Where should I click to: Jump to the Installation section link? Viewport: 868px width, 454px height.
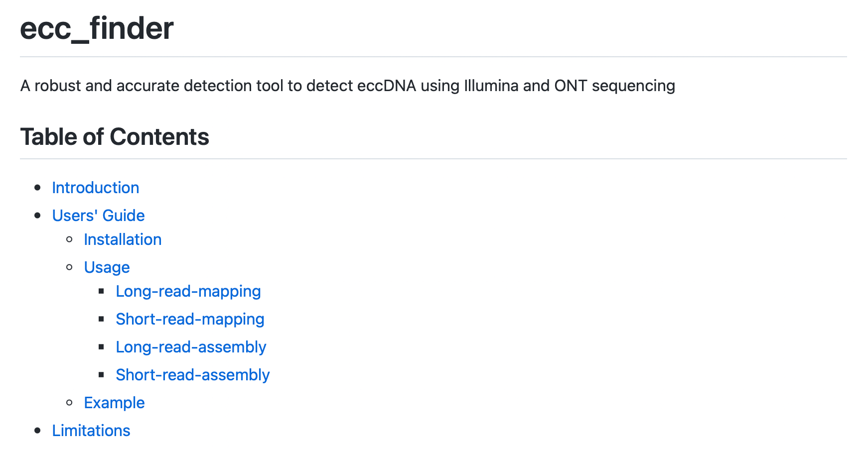point(123,239)
